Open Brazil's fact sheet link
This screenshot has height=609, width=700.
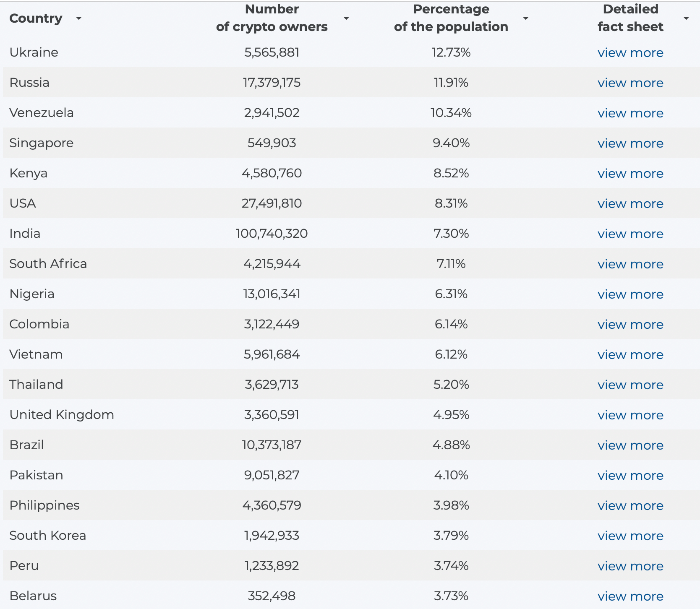630,445
